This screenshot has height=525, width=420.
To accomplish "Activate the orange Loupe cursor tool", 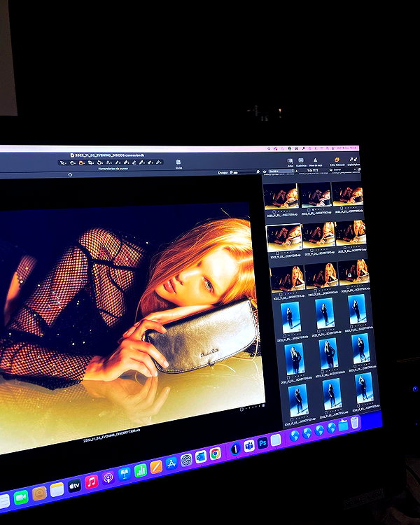I will click(x=81, y=162).
